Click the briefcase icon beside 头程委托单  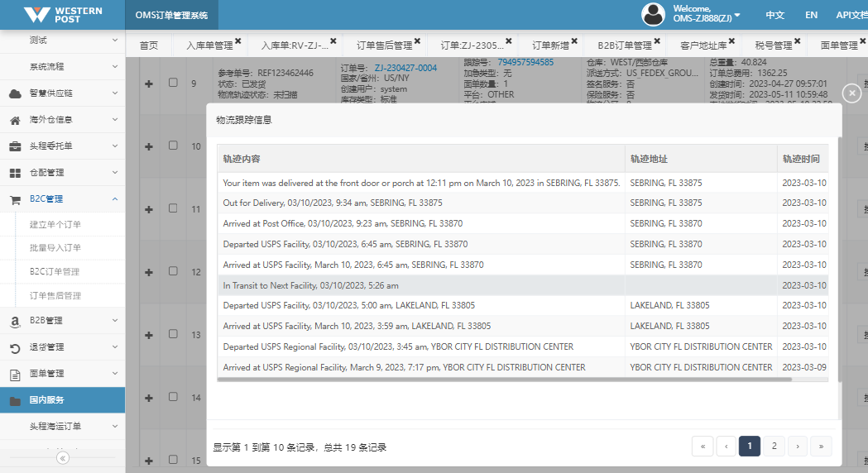pos(16,146)
